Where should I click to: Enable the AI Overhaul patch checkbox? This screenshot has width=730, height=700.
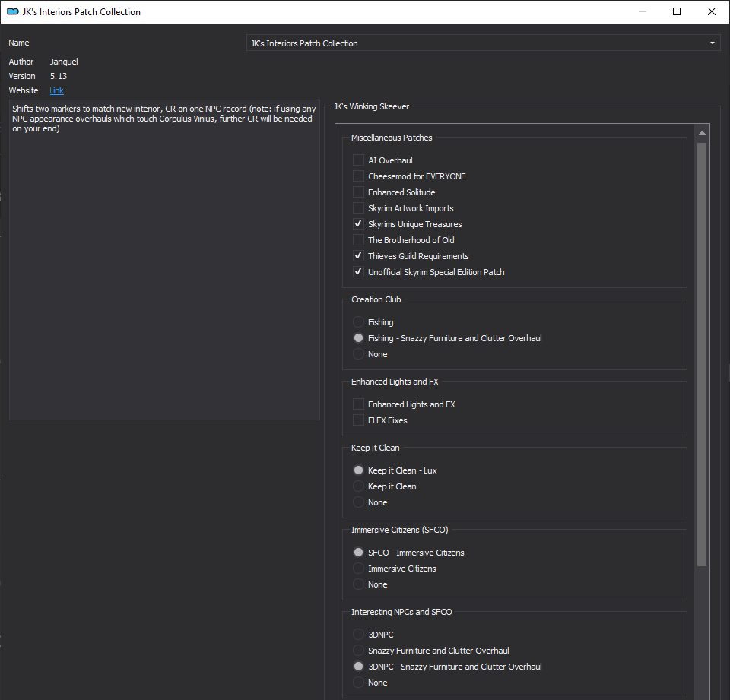pos(358,160)
